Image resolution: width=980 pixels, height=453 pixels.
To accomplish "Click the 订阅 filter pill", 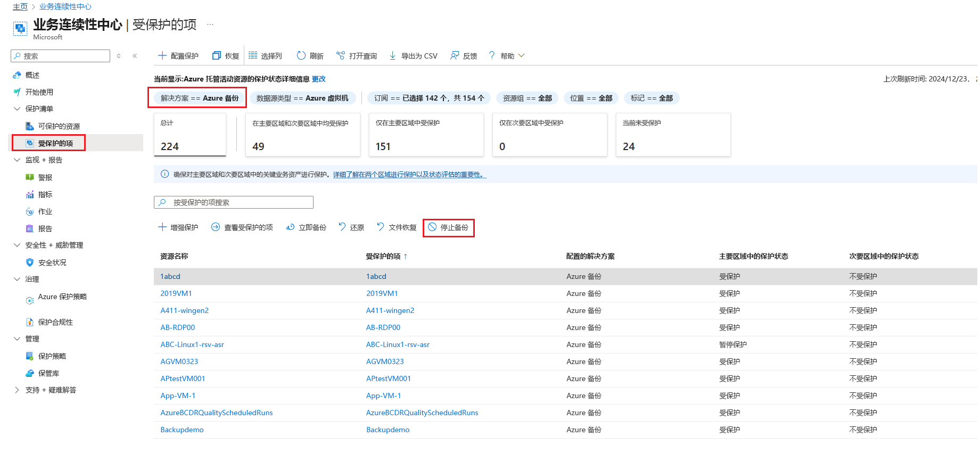I will click(x=429, y=98).
